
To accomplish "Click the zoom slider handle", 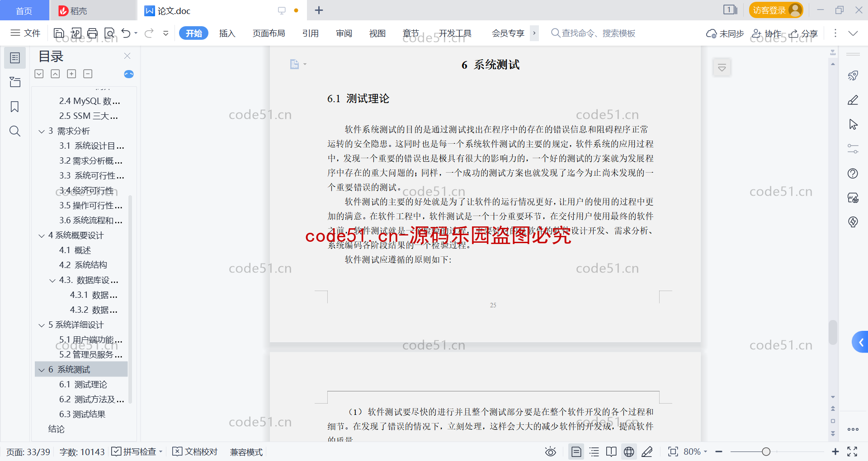I will pyautogui.click(x=766, y=452).
